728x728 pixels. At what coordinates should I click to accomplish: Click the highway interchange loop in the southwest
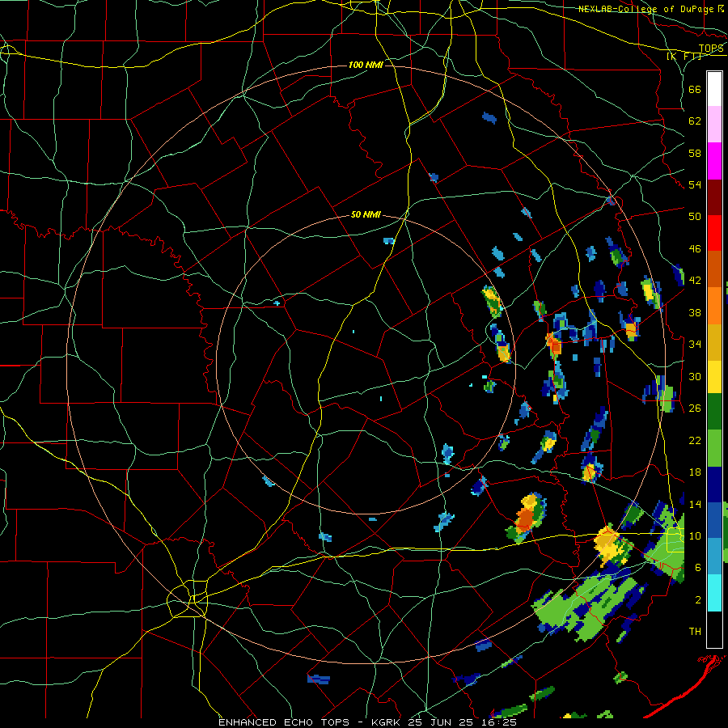[x=187, y=599]
